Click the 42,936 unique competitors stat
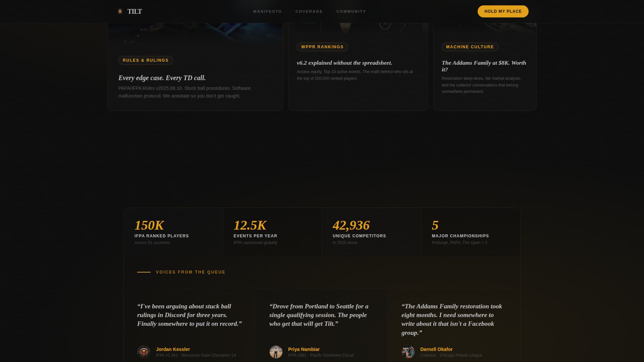644x362 pixels. 351,226
